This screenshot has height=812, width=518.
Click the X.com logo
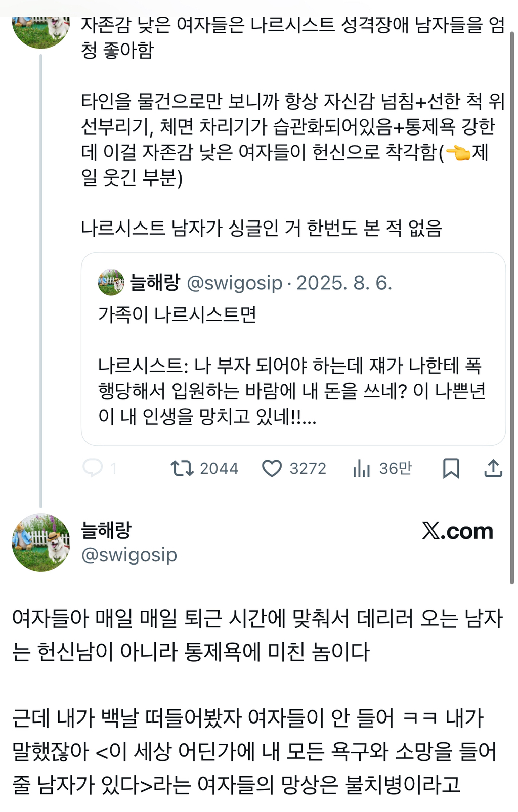coord(456,531)
